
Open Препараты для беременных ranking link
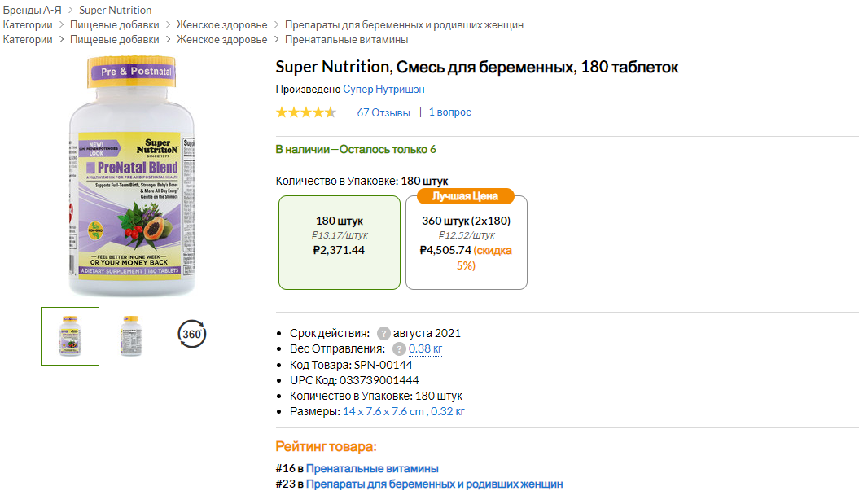pos(434,484)
